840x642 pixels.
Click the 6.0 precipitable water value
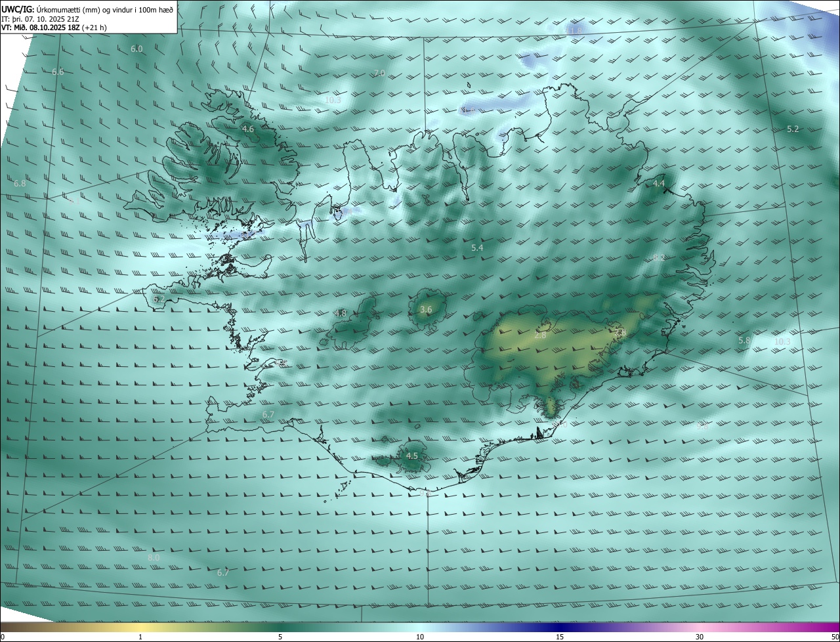[x=136, y=49]
